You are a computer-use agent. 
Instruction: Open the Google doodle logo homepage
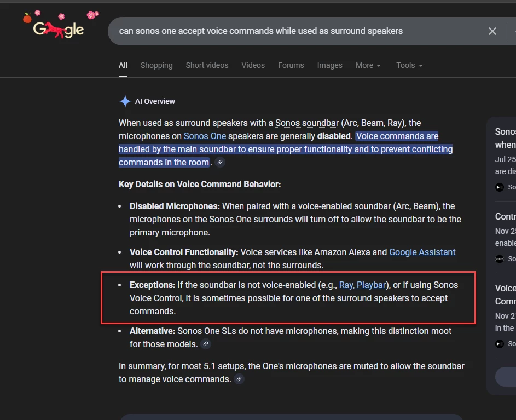click(59, 26)
